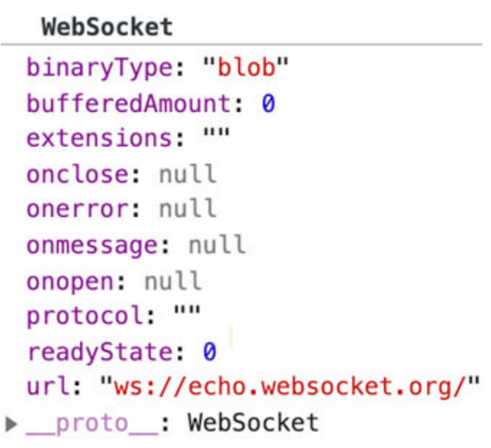Screen dimensions: 491x448
Task: Click the null value of onerror
Action: (x=187, y=209)
